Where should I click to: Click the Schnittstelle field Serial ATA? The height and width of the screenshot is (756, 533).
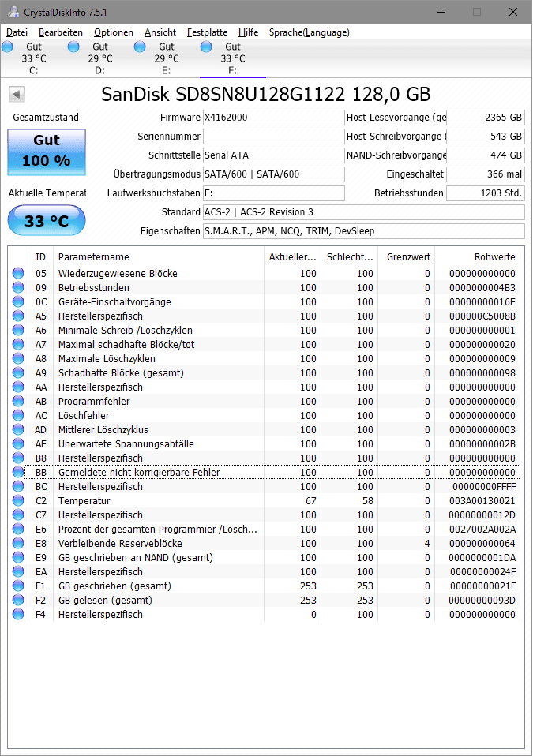click(273, 155)
